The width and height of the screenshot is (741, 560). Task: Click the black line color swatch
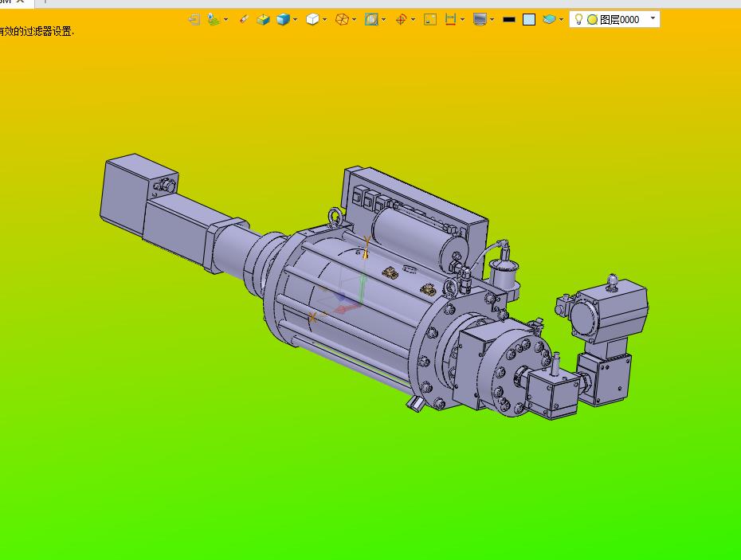[x=509, y=19]
